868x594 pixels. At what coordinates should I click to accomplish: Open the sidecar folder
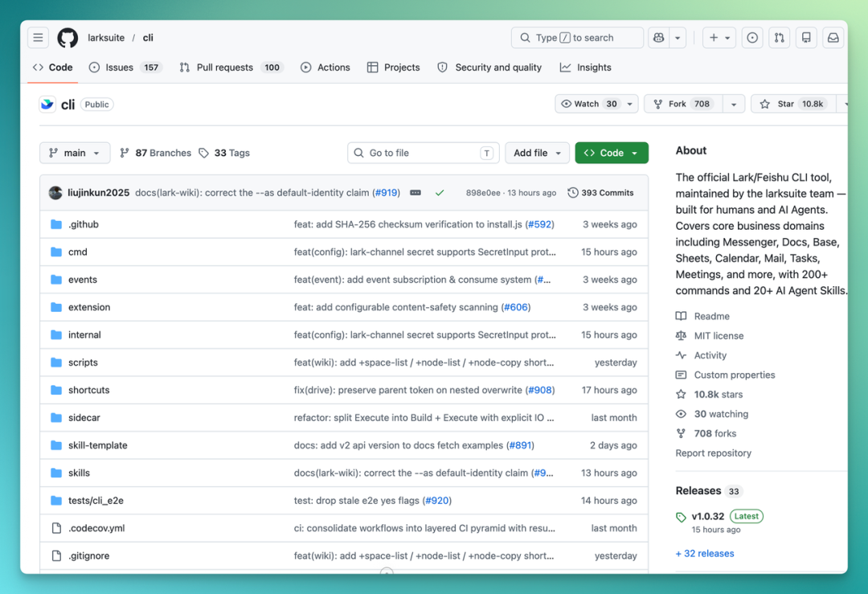[x=84, y=418]
